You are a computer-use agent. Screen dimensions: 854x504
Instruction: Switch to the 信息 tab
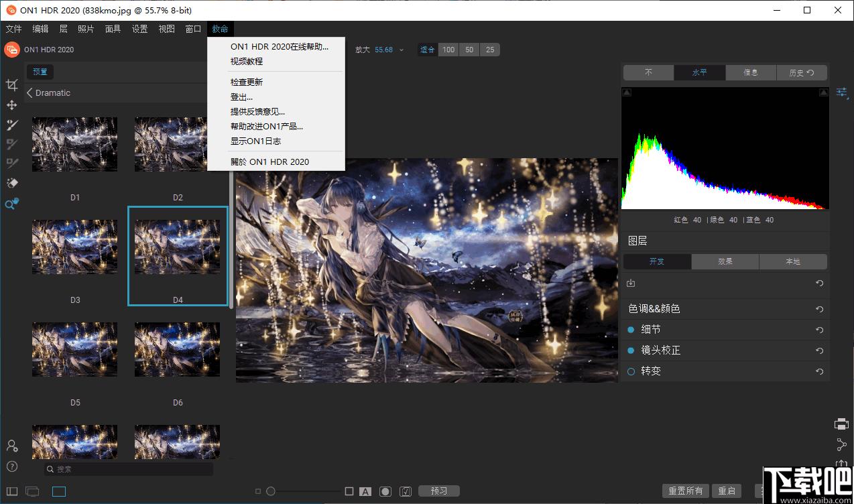click(x=751, y=72)
